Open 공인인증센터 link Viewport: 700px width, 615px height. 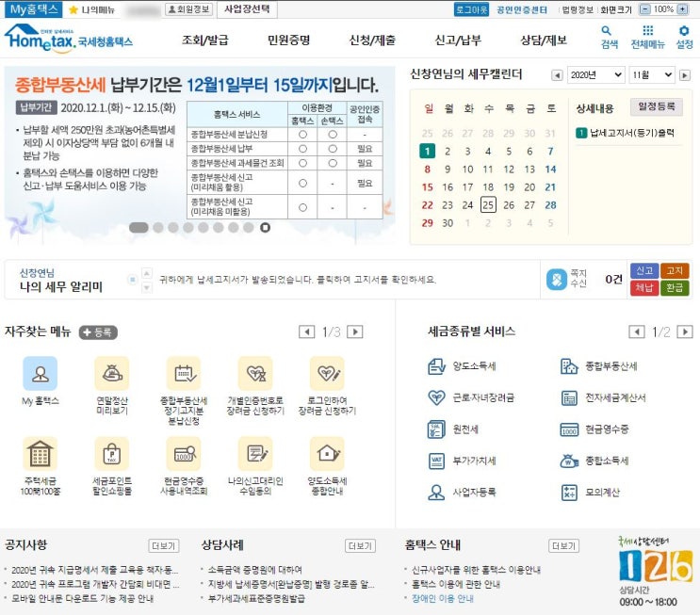coord(522,9)
